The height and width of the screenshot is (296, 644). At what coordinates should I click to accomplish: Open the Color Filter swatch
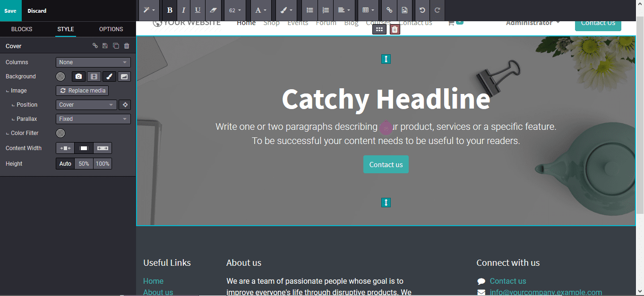pyautogui.click(x=60, y=133)
